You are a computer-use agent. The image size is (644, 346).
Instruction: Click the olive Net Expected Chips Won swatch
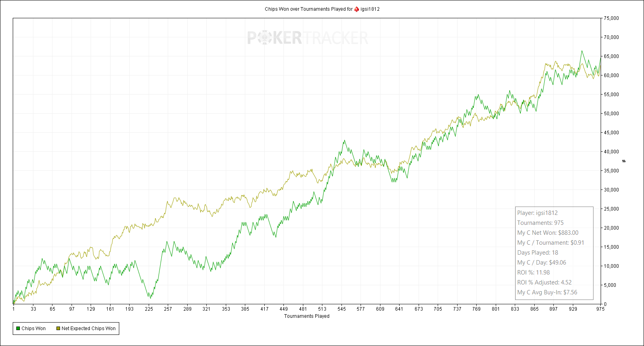[58, 329]
